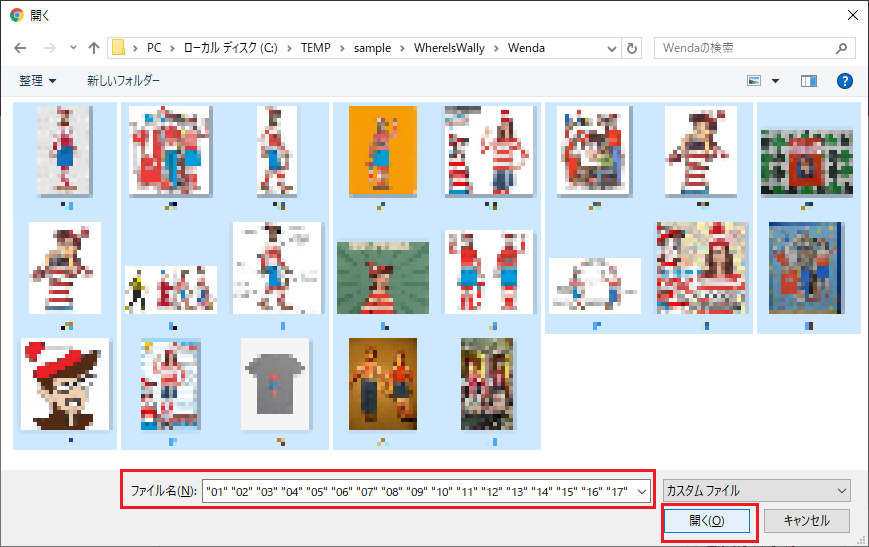Go up one folder level
Viewport: 869px width, 547px height.
[94, 48]
